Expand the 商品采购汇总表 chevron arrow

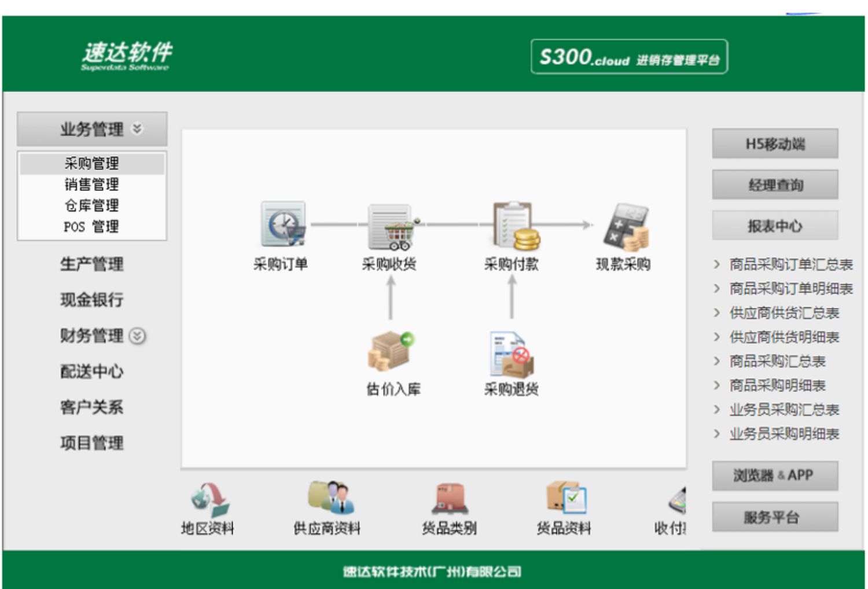point(717,361)
